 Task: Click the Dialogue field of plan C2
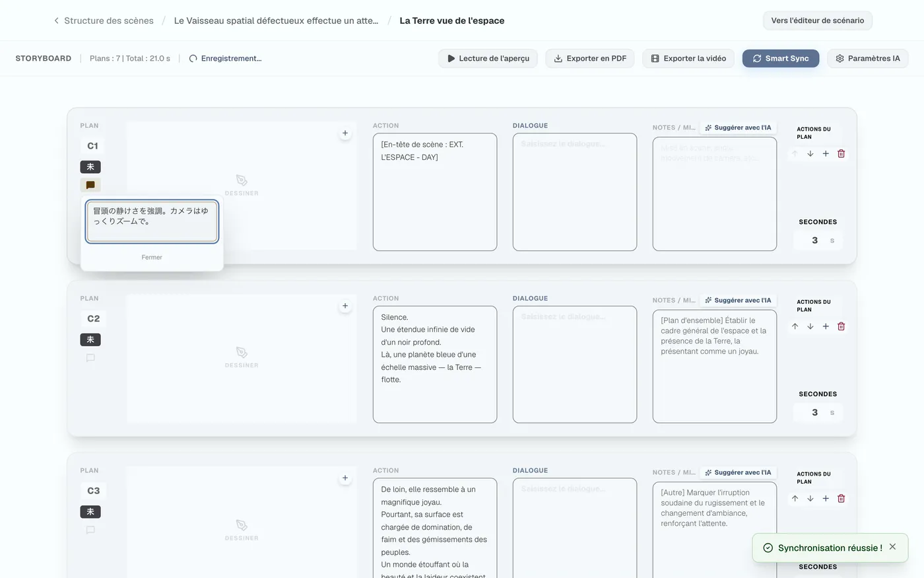point(575,365)
